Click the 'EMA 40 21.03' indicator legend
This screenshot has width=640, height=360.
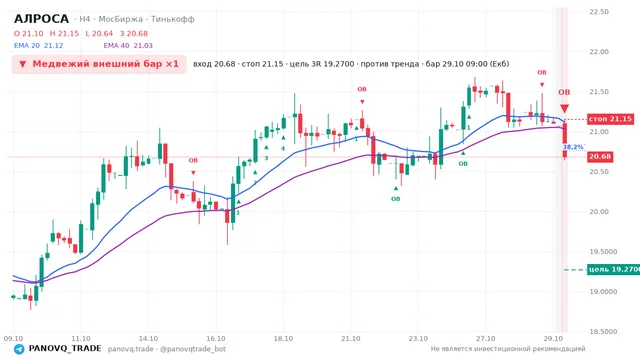click(x=128, y=46)
